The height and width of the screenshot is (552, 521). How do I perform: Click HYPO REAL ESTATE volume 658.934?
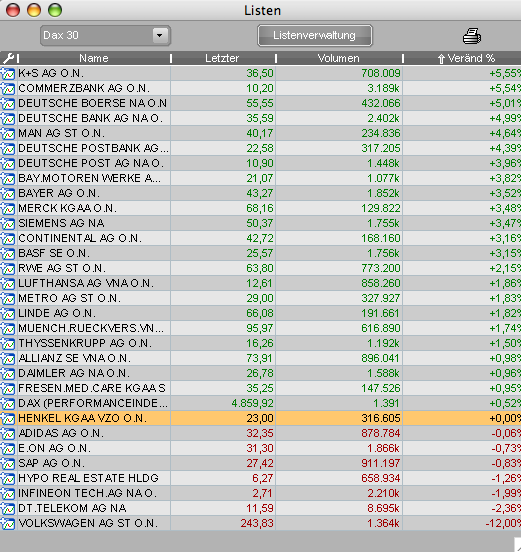coord(381,478)
